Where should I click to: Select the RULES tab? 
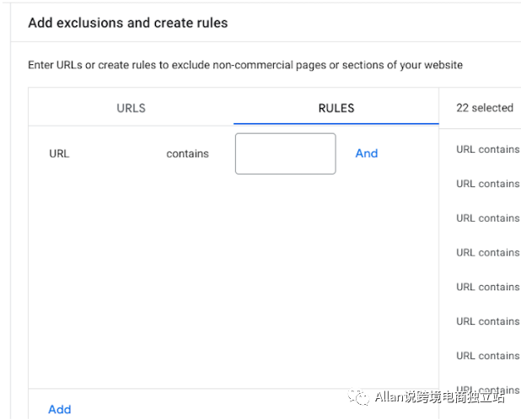point(336,108)
